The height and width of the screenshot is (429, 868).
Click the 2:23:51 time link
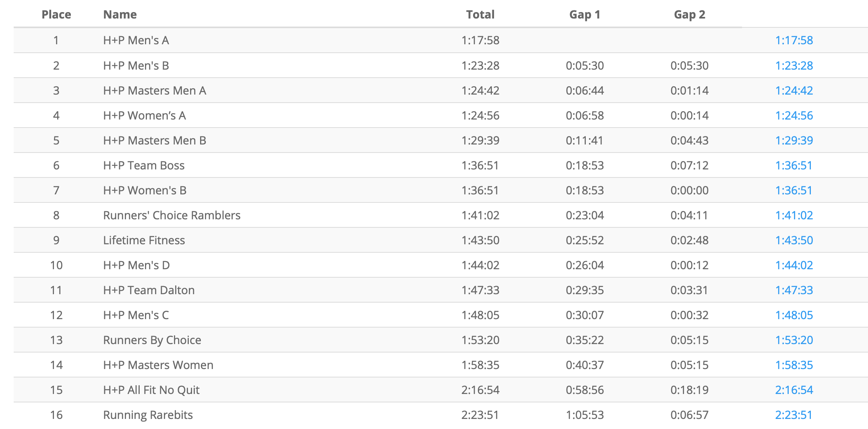click(x=794, y=415)
